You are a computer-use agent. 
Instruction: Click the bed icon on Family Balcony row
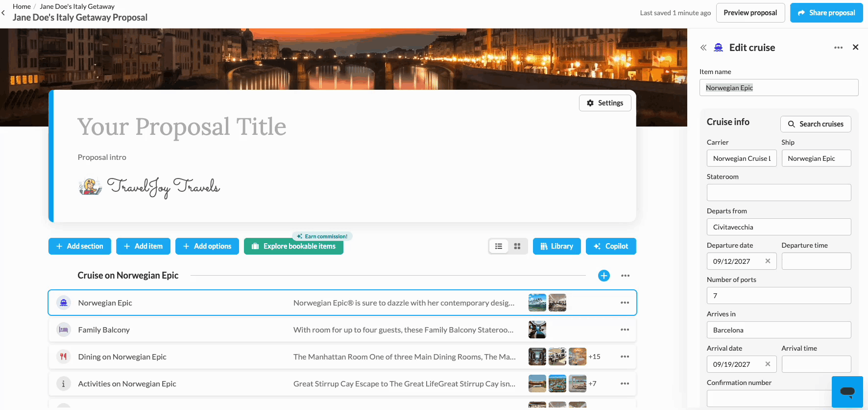pyautogui.click(x=64, y=330)
